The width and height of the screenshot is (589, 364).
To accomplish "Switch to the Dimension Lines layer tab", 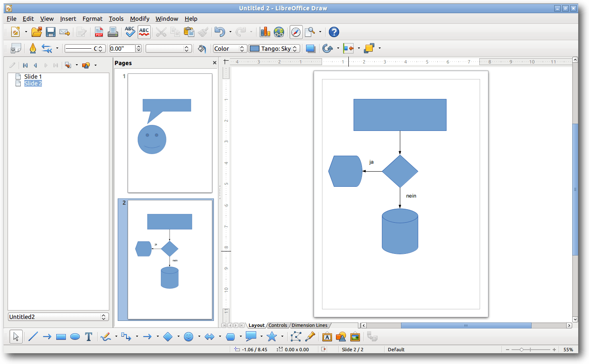I will coord(309,325).
